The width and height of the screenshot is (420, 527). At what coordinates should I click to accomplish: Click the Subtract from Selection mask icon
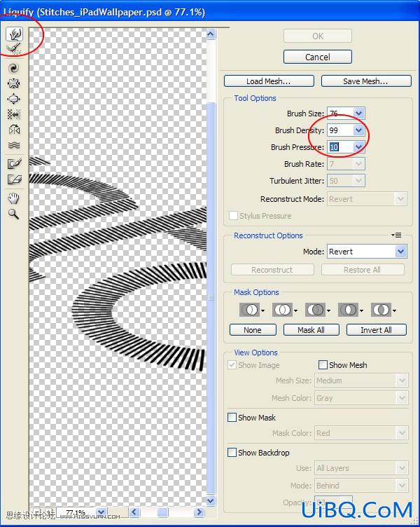(315, 310)
